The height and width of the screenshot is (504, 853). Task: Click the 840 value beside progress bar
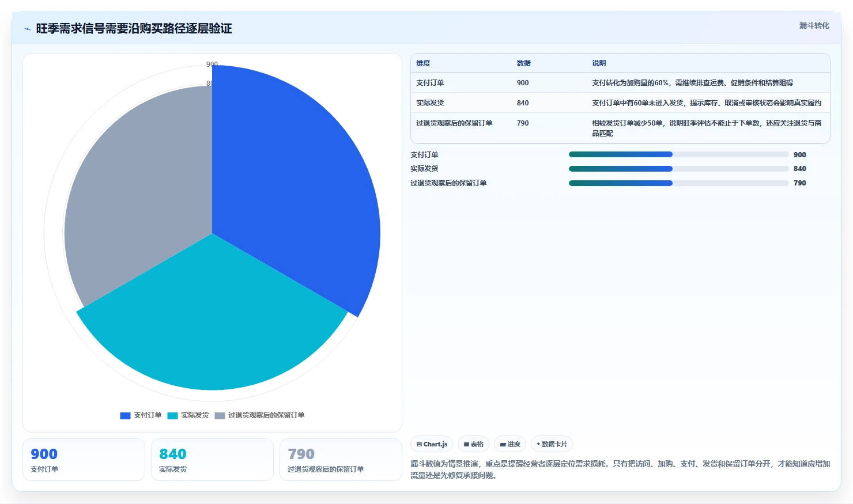800,169
